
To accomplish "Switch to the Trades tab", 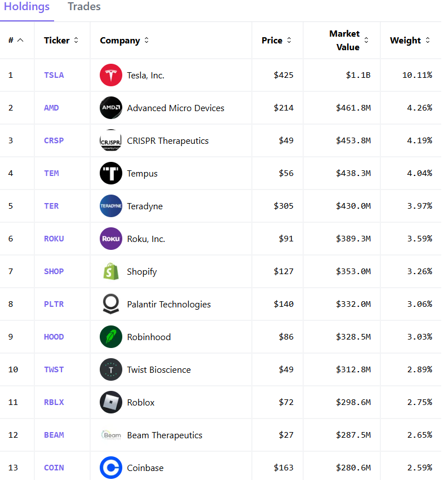I will pyautogui.click(x=84, y=7).
